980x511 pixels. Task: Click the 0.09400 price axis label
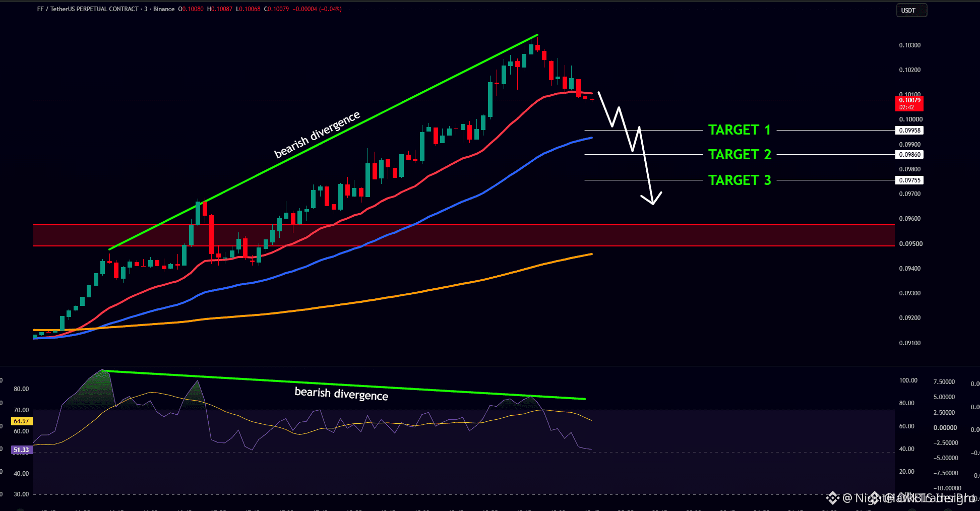coord(910,269)
